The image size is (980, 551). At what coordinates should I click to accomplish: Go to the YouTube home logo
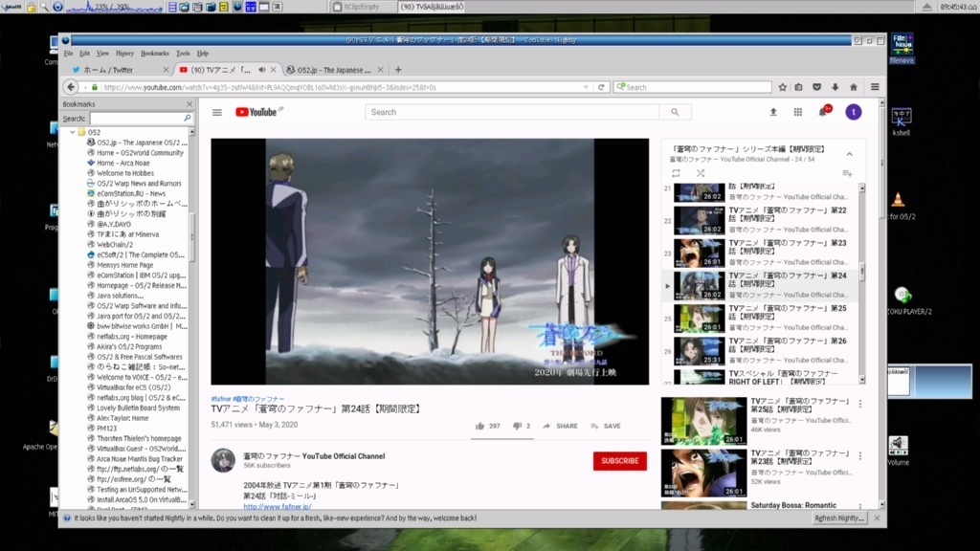pos(256,112)
